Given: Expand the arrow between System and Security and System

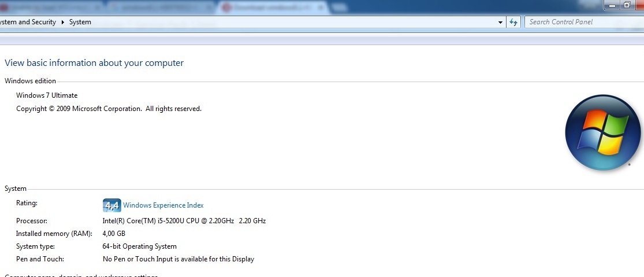Looking at the screenshot, I should (x=63, y=22).
